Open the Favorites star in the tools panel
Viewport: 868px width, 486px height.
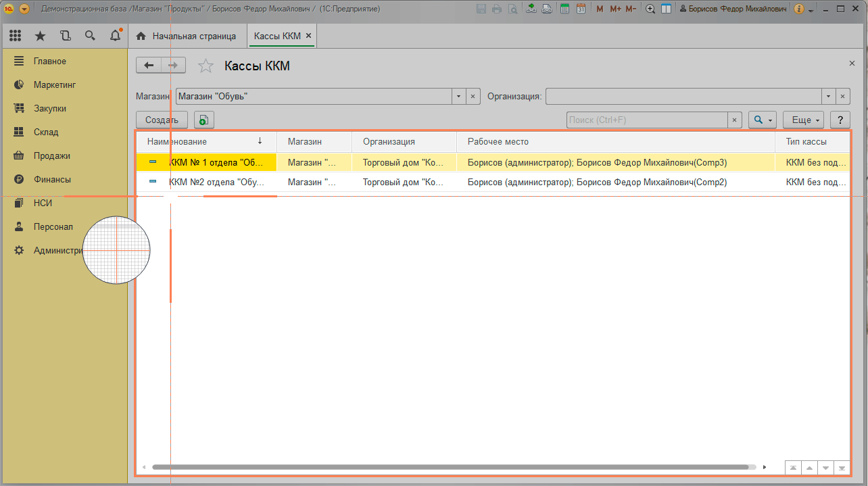click(40, 36)
